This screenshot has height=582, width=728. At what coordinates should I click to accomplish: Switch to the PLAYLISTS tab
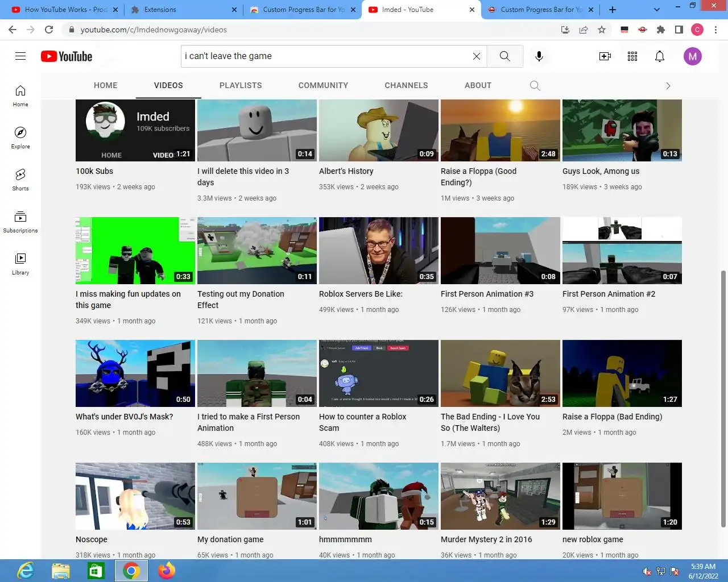click(241, 85)
